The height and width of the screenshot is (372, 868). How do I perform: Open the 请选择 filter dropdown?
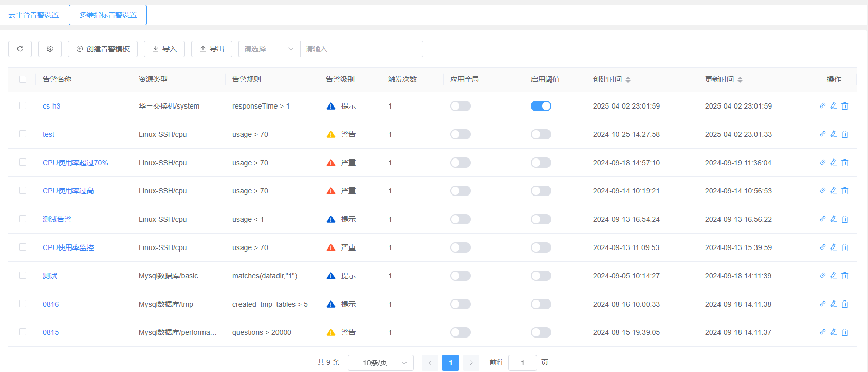[x=269, y=49]
